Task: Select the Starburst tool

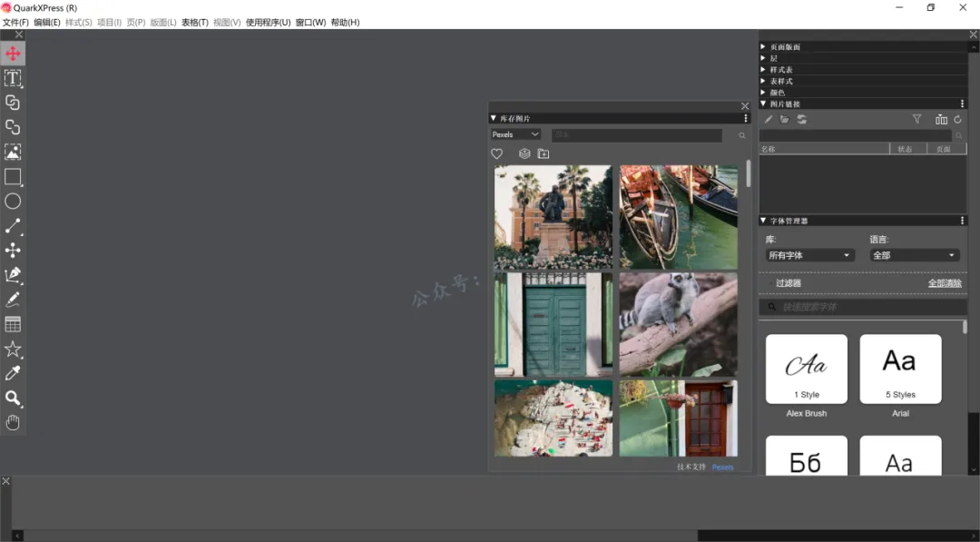Action: tap(13, 349)
